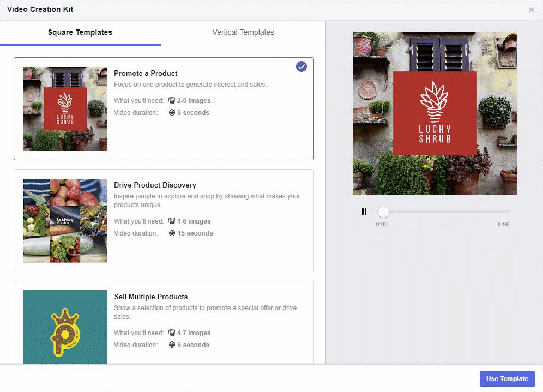Click the 0:00 current time label
Screen dimensions: 543x392
(x=382, y=225)
